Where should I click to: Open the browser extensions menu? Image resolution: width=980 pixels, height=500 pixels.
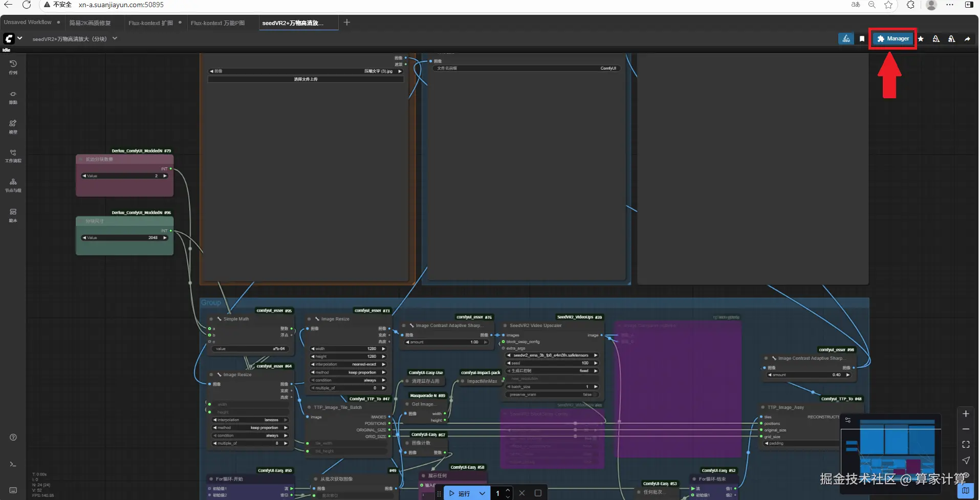point(910,5)
